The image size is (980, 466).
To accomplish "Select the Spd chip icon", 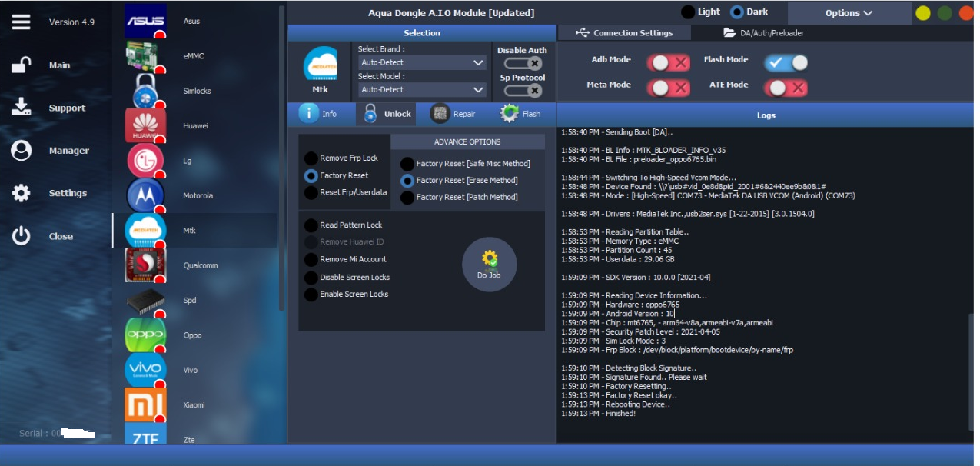I will 145,300.
